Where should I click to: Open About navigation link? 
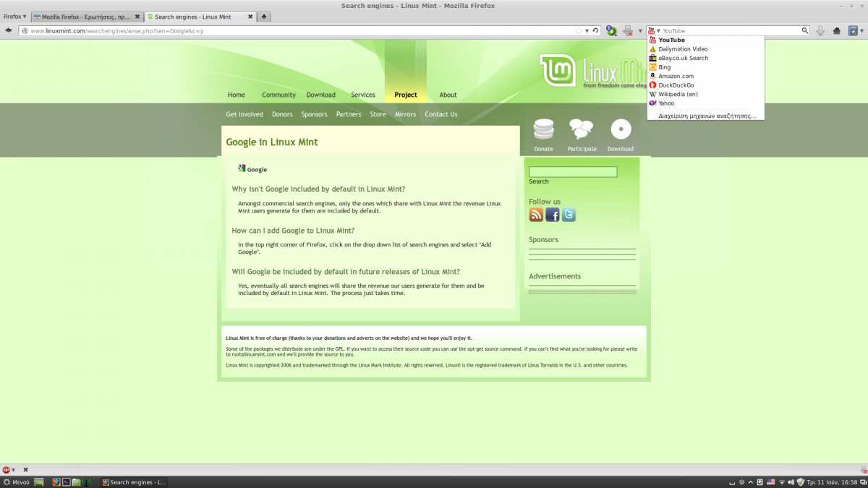(448, 95)
